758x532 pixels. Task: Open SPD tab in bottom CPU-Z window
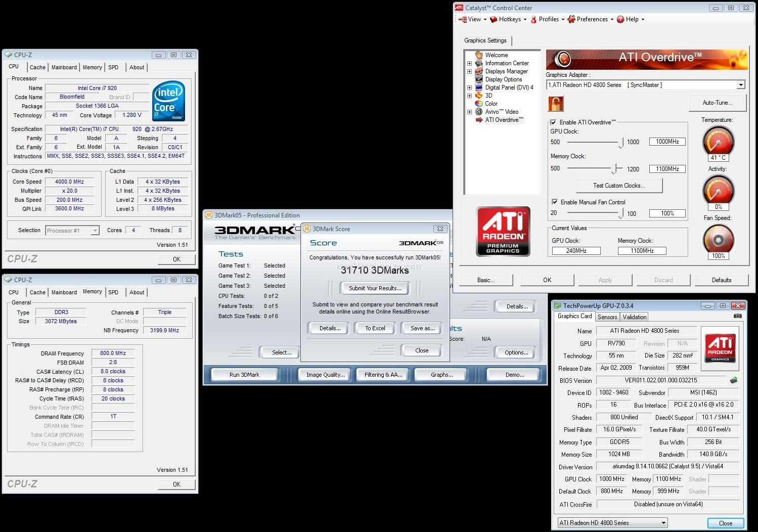coord(113,292)
